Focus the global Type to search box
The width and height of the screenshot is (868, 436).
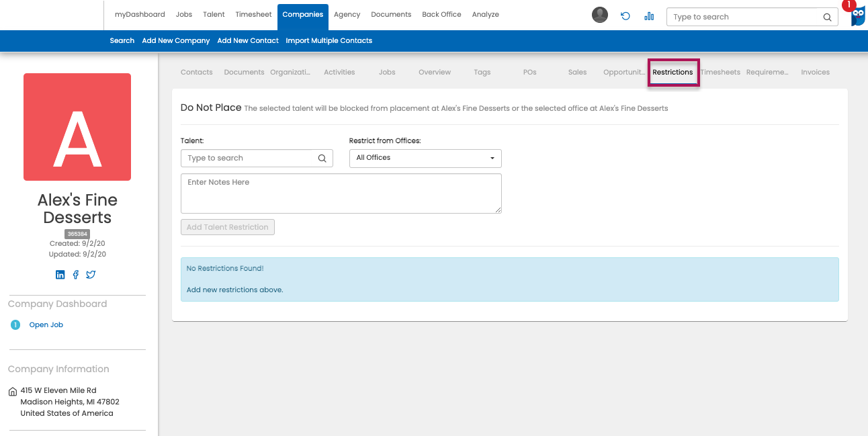click(x=752, y=17)
